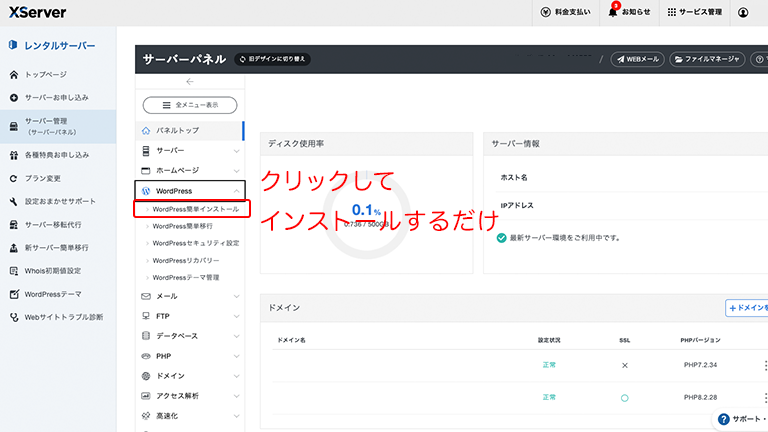
Task: Open お知らせ notifications bell
Action: click(x=629, y=12)
